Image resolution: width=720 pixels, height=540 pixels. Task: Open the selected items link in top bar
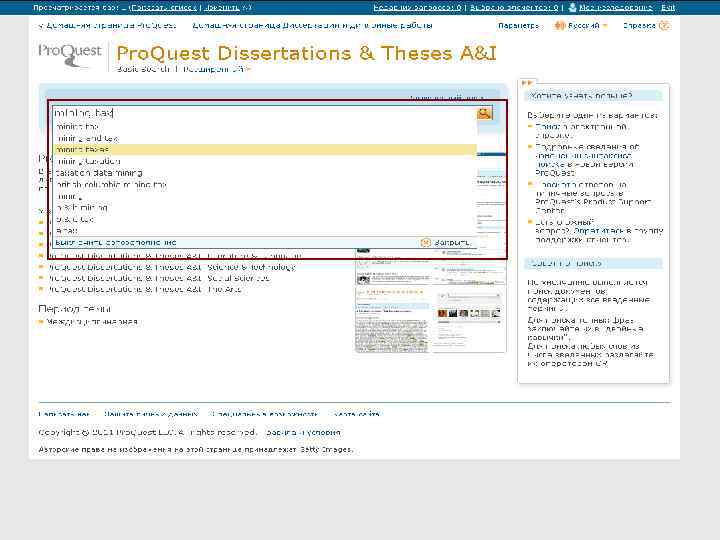click(514, 7)
